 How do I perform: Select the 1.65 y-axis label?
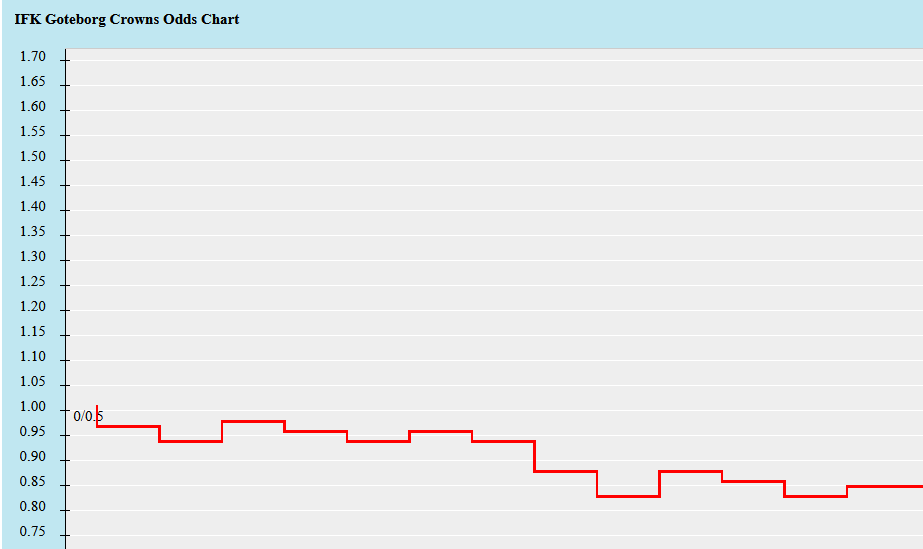tap(32, 81)
